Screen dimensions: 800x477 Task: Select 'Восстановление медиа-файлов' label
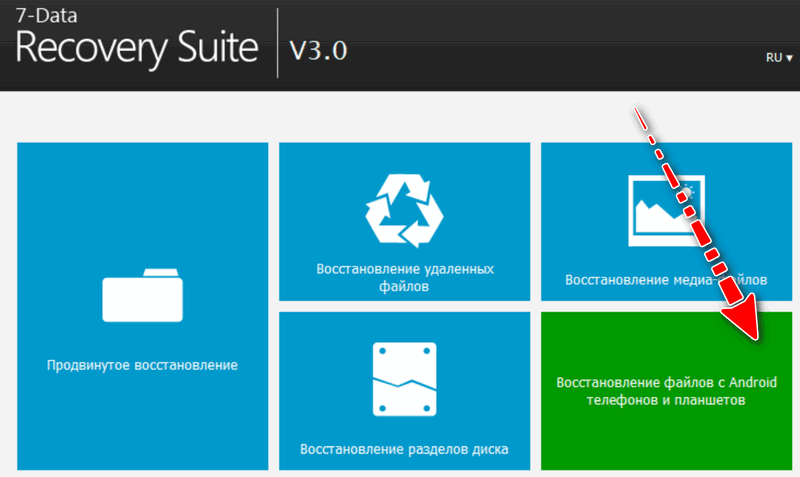[x=666, y=280]
